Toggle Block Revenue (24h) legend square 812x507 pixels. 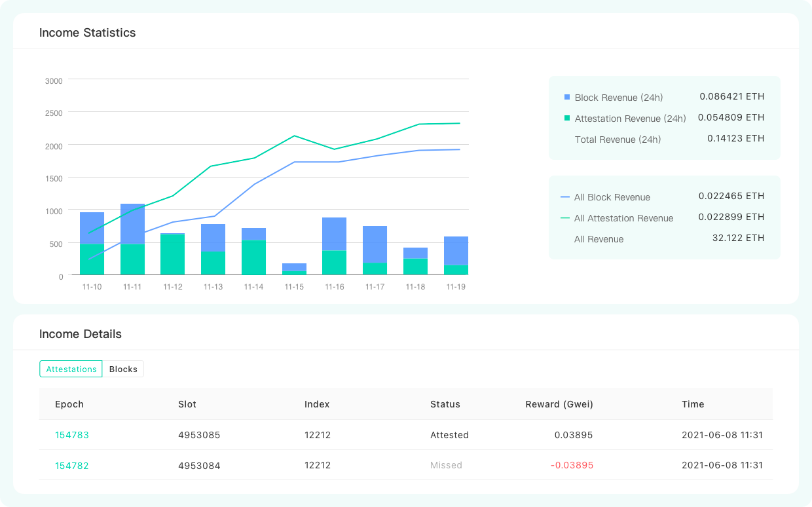point(567,98)
